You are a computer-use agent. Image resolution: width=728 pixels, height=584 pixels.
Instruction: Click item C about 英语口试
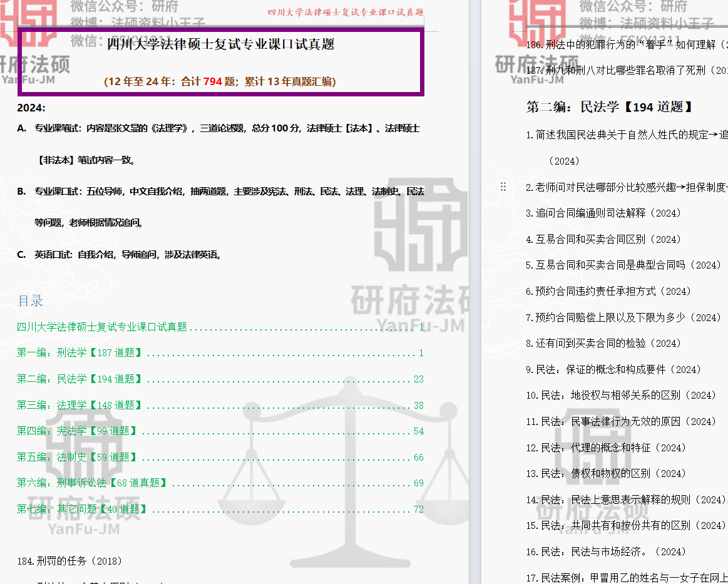[x=119, y=254]
